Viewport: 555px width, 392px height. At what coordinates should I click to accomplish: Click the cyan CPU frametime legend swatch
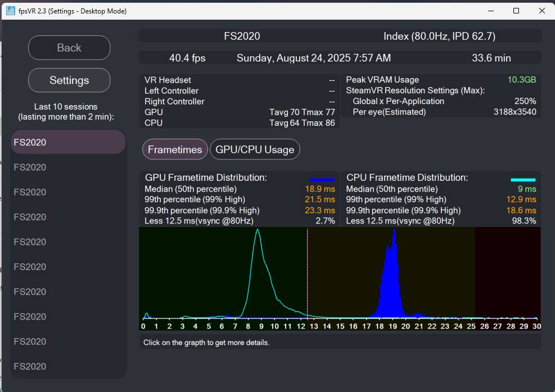(523, 180)
